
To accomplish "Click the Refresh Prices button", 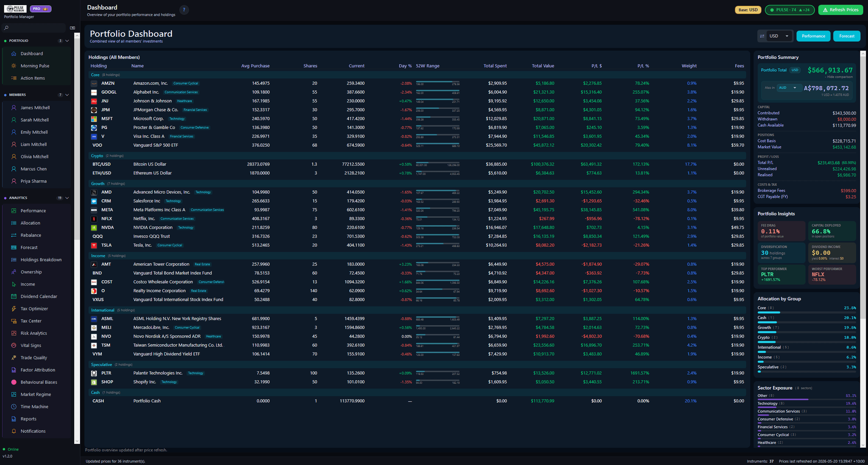I will coord(840,10).
